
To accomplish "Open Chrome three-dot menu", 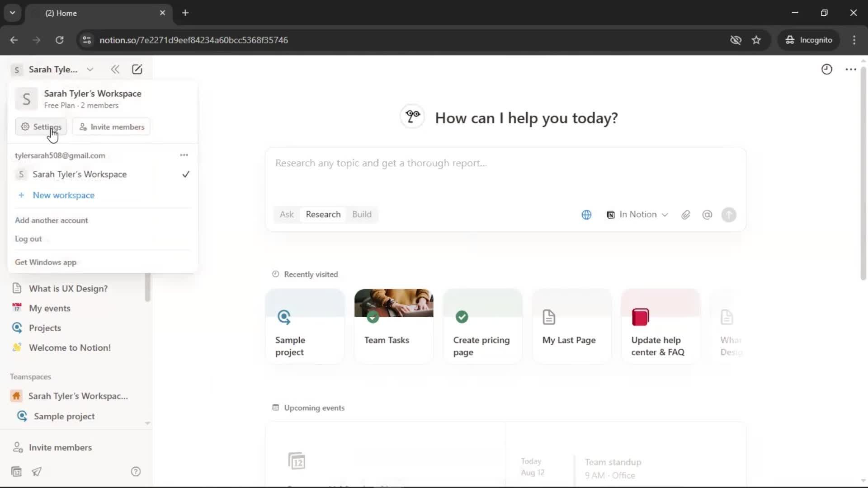I will [854, 40].
